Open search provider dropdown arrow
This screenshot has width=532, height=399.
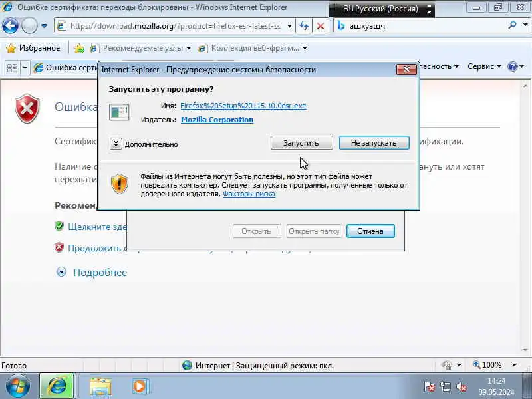coord(525,25)
